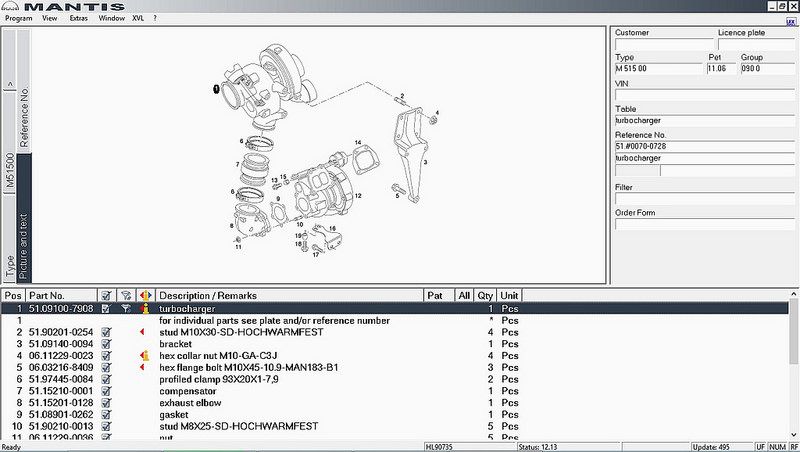Open the XVL menu
Screen dimensions: 800x452
(x=138, y=18)
